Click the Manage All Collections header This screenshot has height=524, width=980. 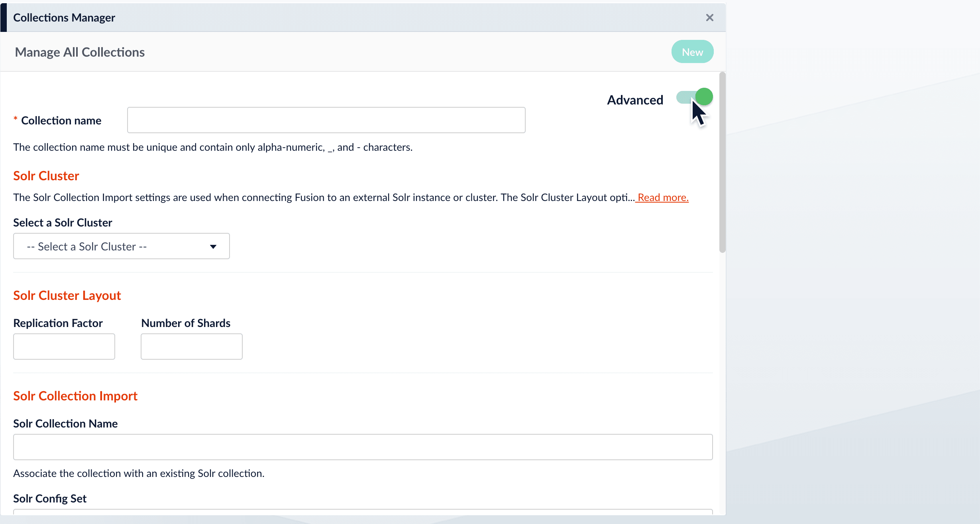pyautogui.click(x=80, y=52)
